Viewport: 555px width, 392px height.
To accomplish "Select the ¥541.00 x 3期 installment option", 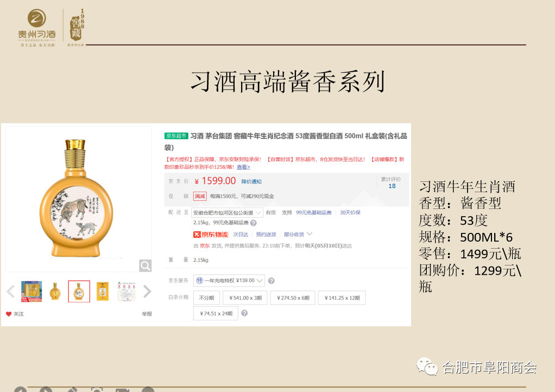I will point(245,298).
